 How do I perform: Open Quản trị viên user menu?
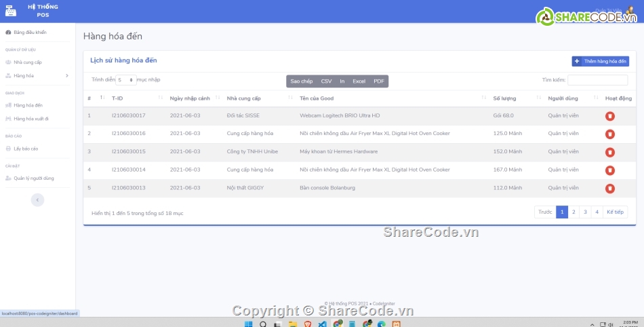610,11
